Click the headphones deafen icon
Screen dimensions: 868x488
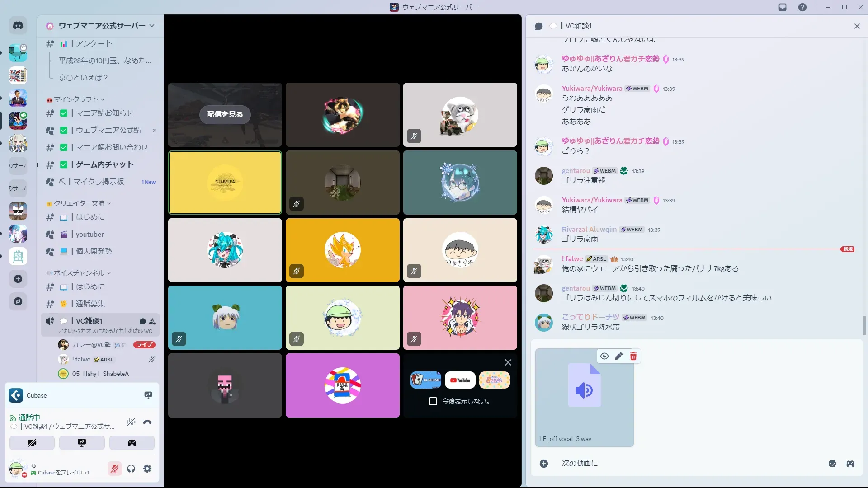[x=131, y=469]
